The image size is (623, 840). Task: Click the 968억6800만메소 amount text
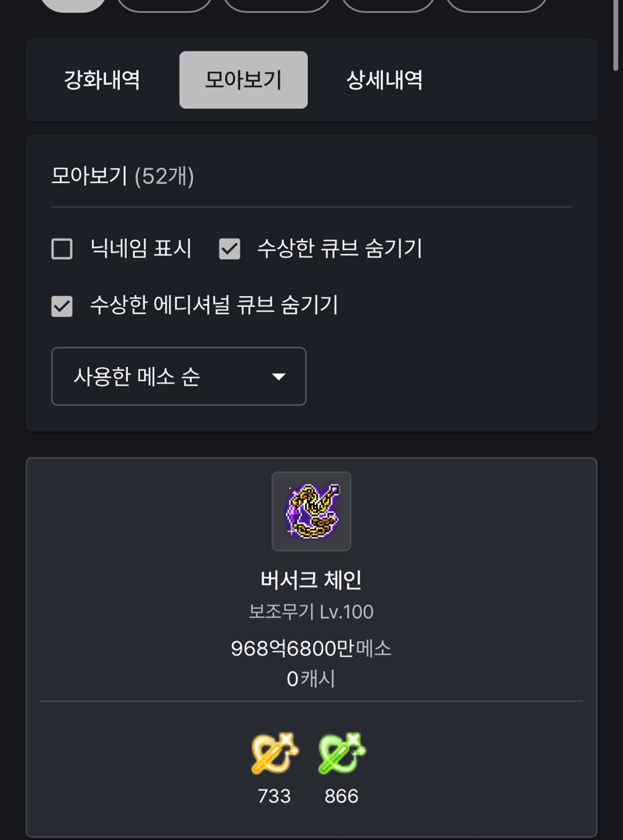311,649
